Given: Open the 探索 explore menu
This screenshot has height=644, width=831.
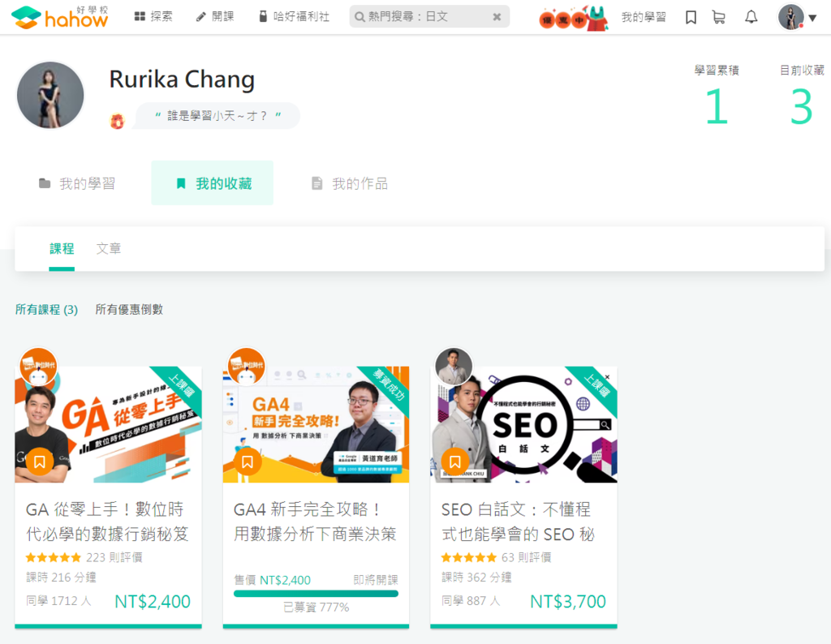Looking at the screenshot, I should (x=153, y=17).
